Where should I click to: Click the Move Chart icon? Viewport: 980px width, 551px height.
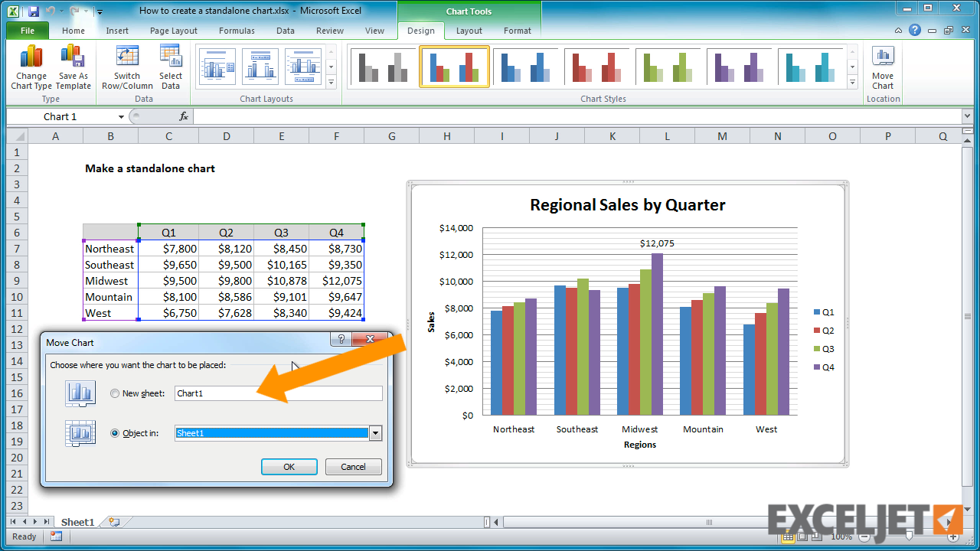pos(883,58)
